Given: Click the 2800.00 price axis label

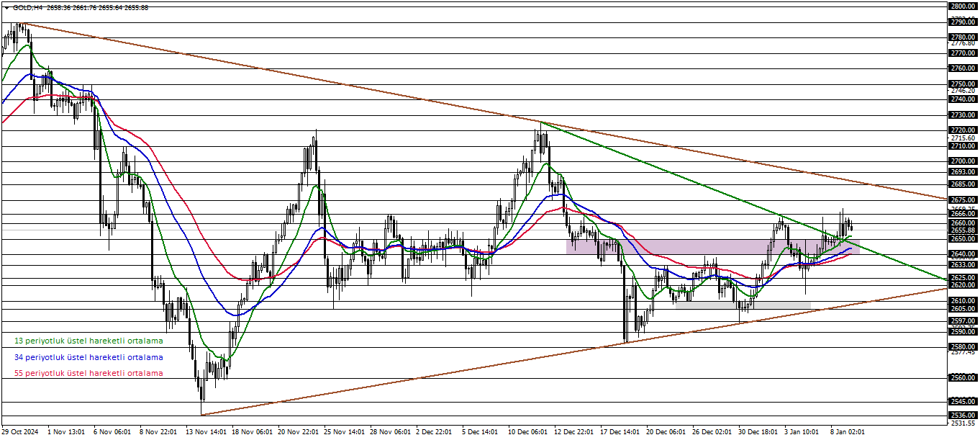Looking at the screenshot, I should [963, 6].
